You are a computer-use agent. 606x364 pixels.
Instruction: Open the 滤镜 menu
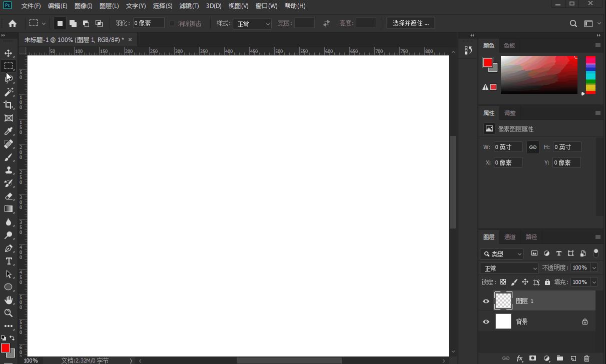click(x=189, y=5)
